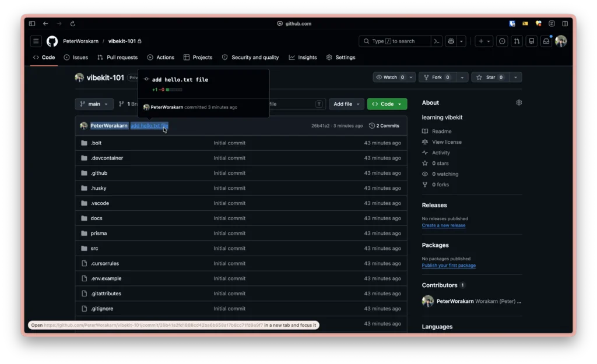This screenshot has width=597, height=364.
Task: Click the Watch button
Action: coord(390,77)
